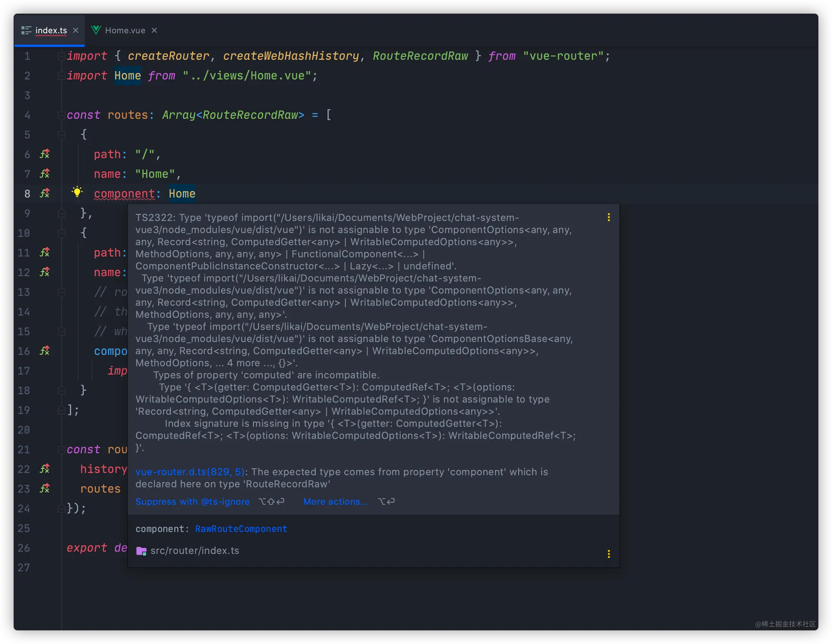Collapse the import block fold on line 1
Screen dimensions: 832x644
[x=61, y=56]
